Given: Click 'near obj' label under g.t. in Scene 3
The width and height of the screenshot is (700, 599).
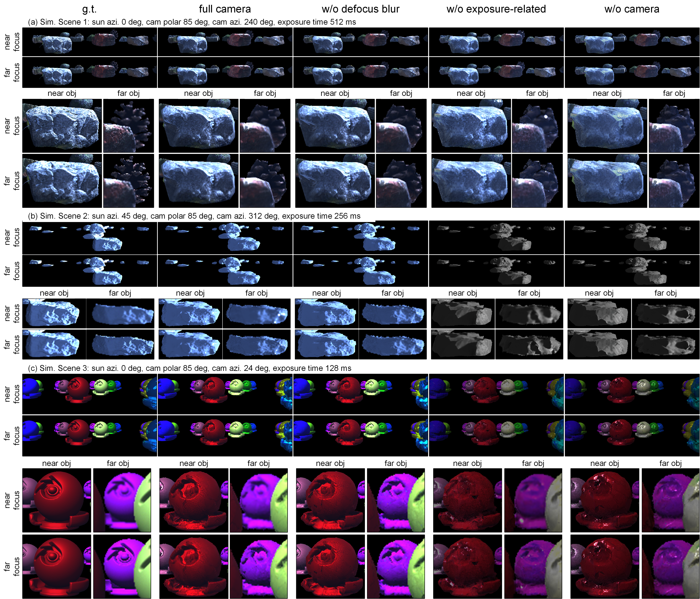Looking at the screenshot, I should click(56, 463).
